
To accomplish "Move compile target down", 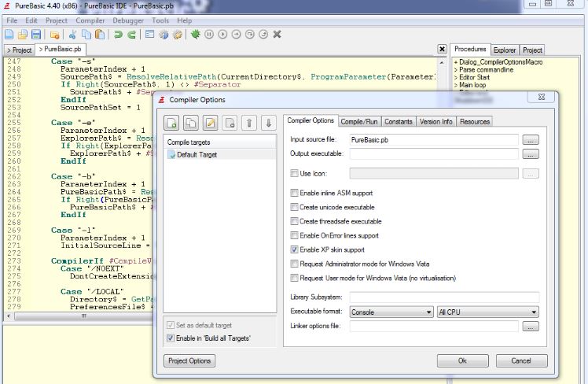I will click(269, 123).
